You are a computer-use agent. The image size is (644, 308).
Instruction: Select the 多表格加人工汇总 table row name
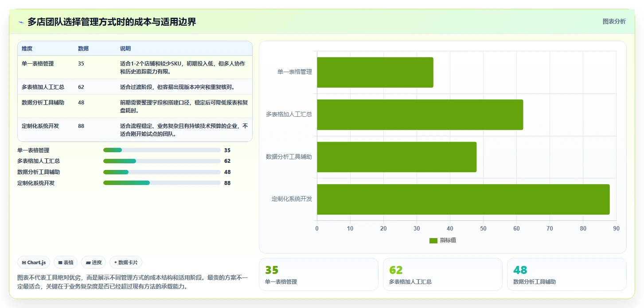tap(43, 87)
